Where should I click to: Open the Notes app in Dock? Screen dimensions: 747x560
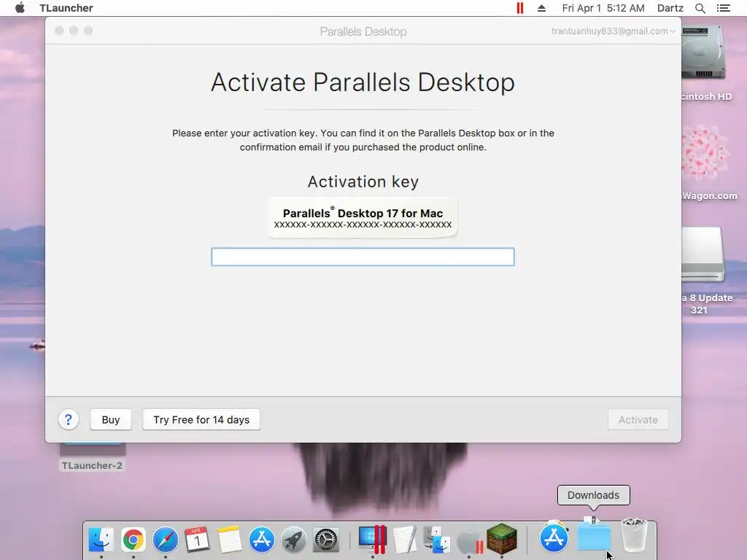(x=230, y=540)
